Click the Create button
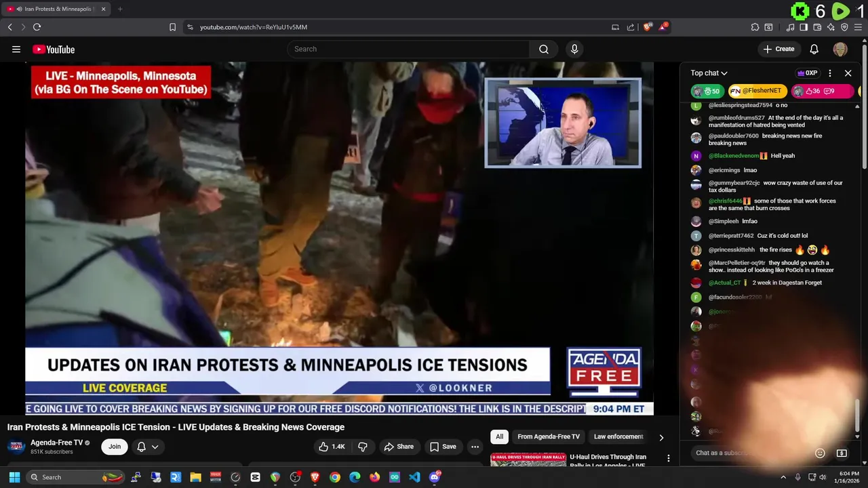The image size is (868, 488). pos(778,49)
